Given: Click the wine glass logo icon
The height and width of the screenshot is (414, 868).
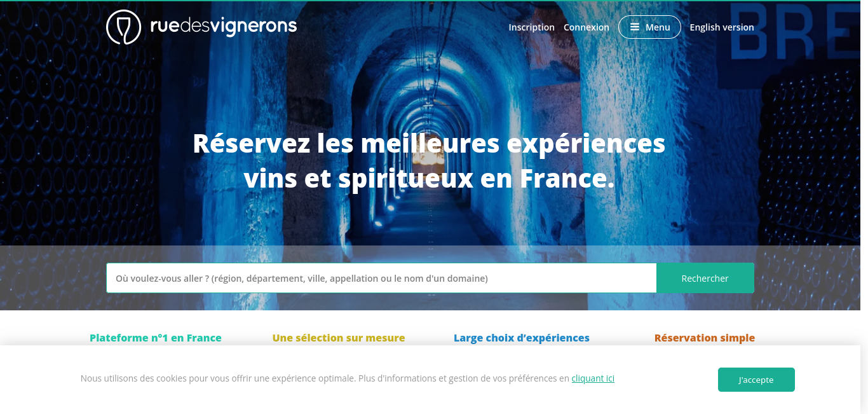Looking at the screenshot, I should point(123,27).
